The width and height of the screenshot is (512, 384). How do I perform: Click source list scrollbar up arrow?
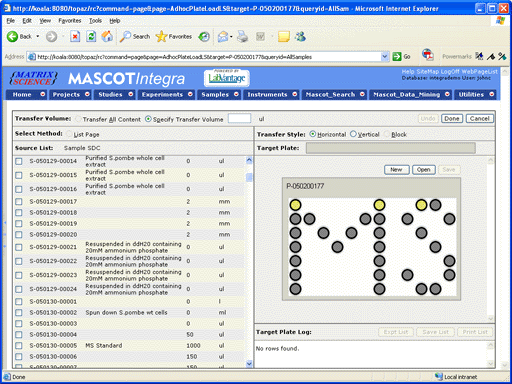click(249, 160)
